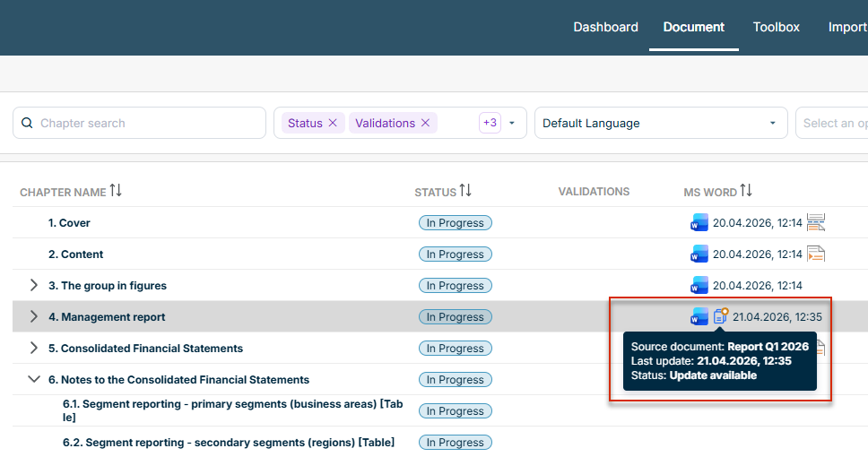Click the layout icon right of Cover's date

pyautogui.click(x=815, y=223)
